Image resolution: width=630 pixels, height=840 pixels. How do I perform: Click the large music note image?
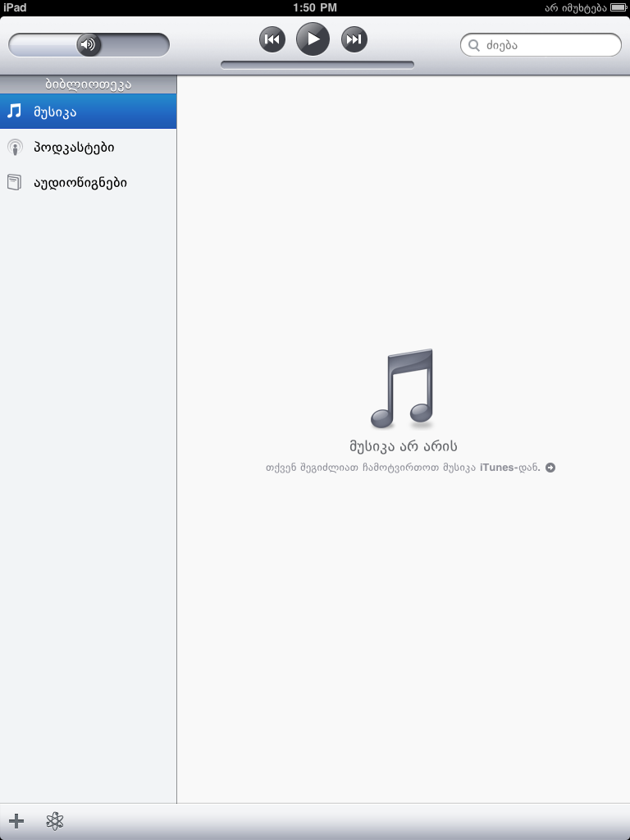tap(403, 389)
